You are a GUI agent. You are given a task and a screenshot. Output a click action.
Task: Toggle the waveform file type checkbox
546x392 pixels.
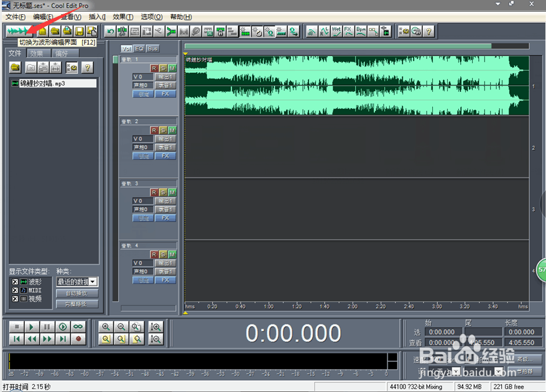click(x=15, y=282)
